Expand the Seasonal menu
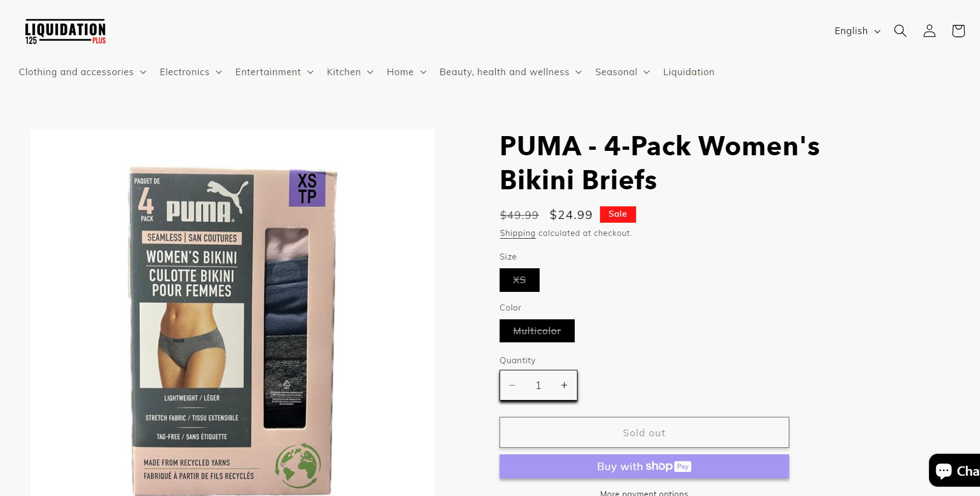The height and width of the screenshot is (496, 980). click(x=622, y=72)
